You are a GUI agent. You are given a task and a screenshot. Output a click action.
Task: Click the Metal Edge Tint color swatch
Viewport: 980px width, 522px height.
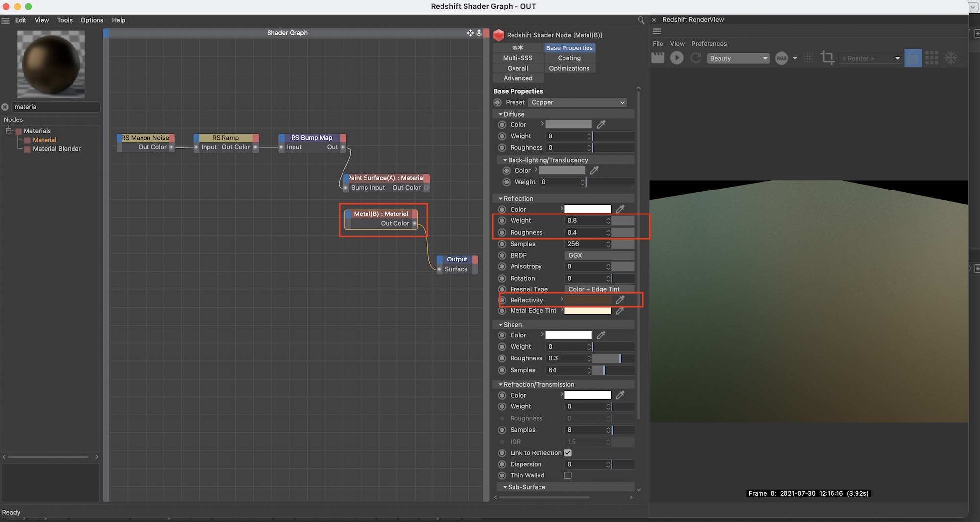point(588,311)
